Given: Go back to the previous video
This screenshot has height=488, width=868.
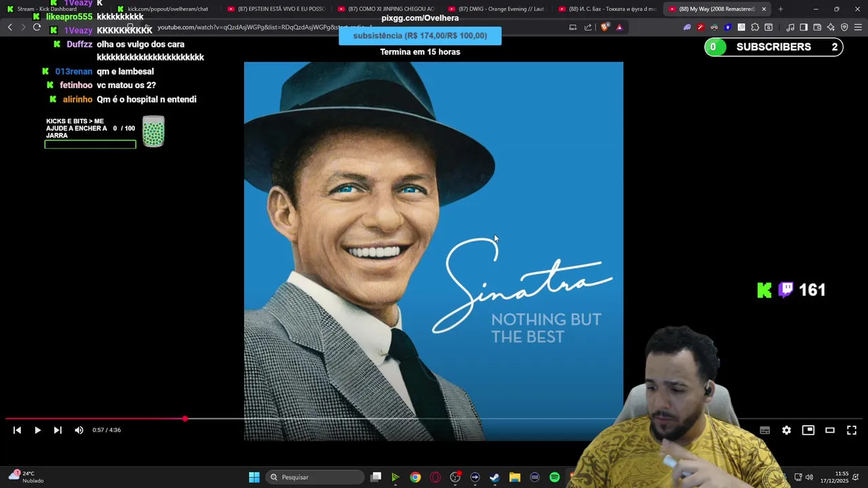Looking at the screenshot, I should coord(17,430).
